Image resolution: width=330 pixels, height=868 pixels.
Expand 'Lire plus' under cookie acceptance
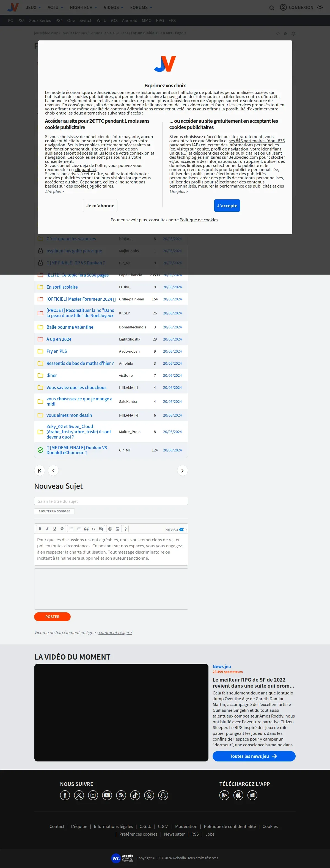point(178,191)
